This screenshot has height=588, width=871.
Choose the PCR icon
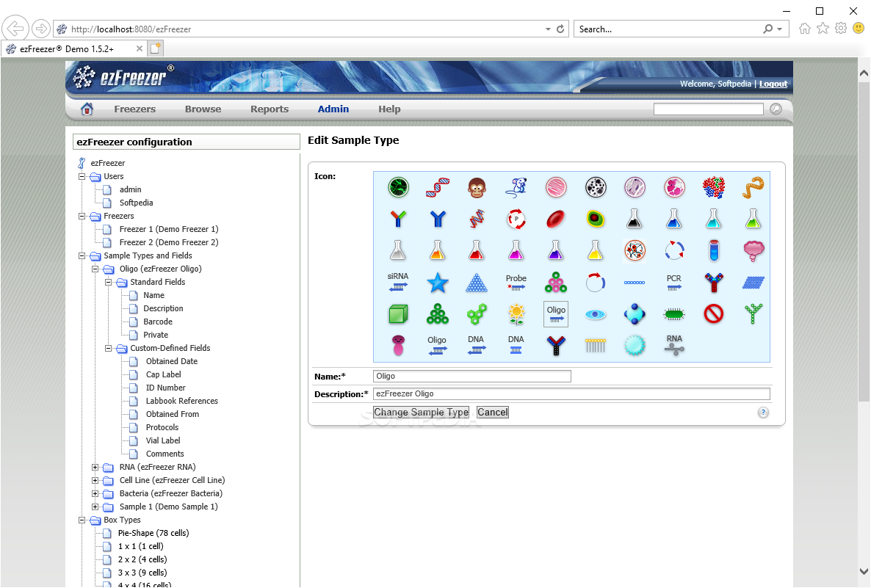[673, 282]
